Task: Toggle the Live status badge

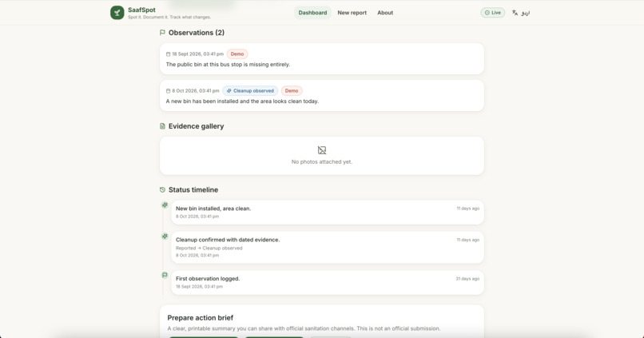Action: [492, 13]
